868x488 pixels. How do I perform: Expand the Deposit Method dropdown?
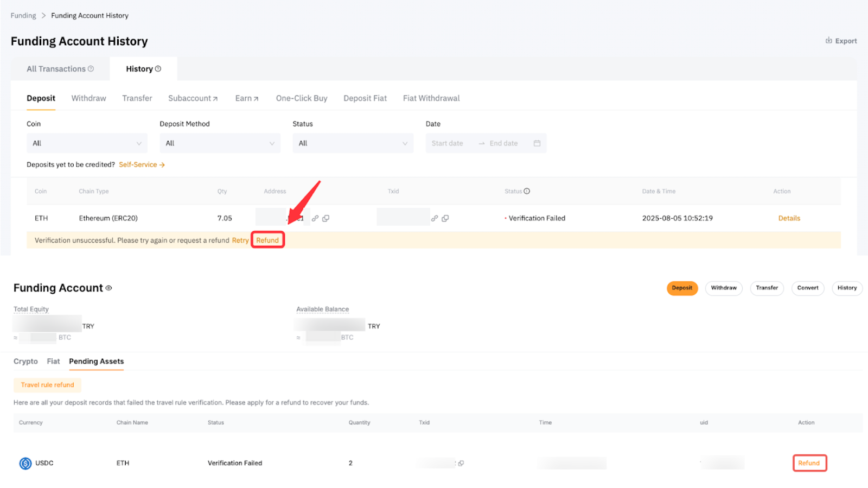pyautogui.click(x=220, y=143)
